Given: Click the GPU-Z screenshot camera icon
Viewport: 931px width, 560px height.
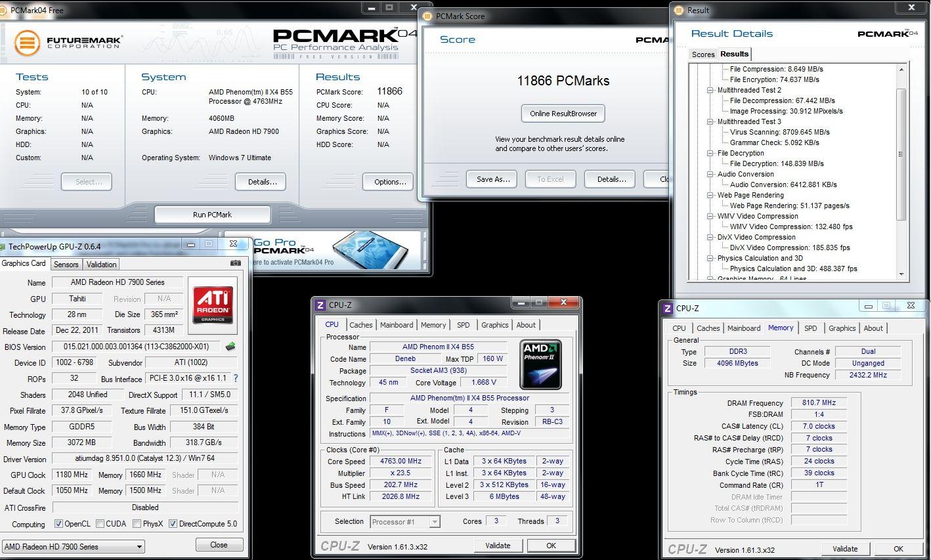Looking at the screenshot, I should click(x=236, y=263).
